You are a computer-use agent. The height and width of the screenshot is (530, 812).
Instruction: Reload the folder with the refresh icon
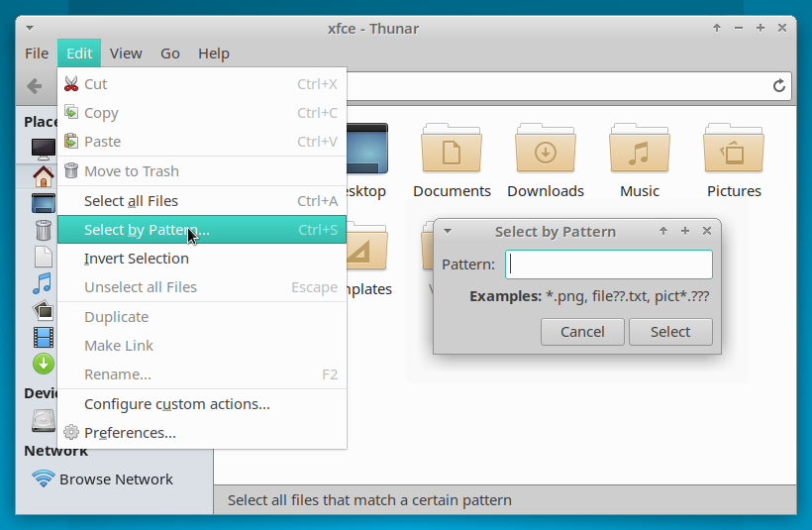(x=779, y=85)
